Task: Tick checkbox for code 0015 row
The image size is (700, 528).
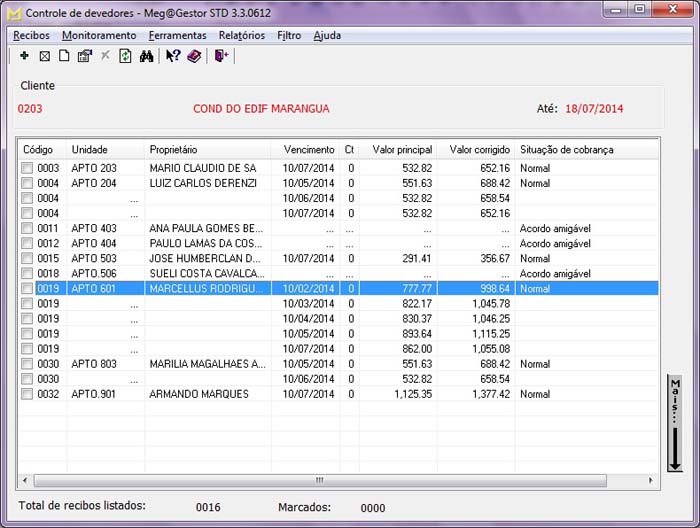Action: coord(27,259)
